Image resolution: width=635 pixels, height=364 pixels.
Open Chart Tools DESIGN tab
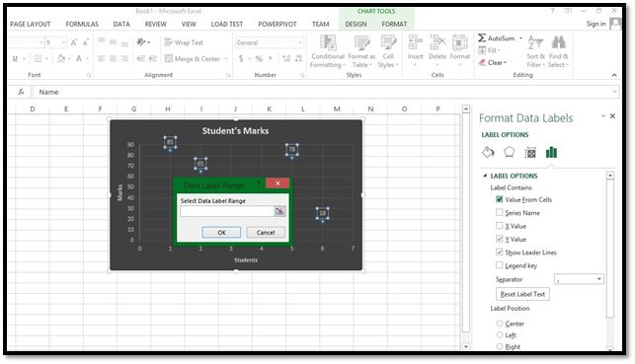point(356,25)
